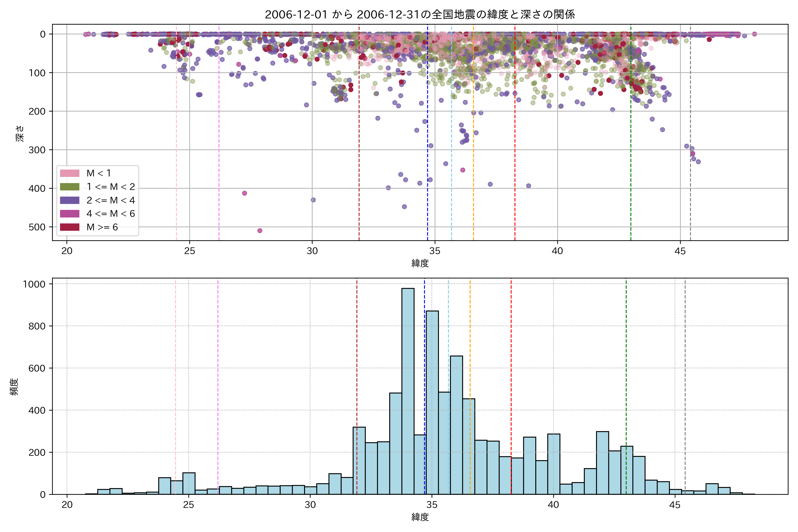Click the magenta '4 <= M < 6' legend swatch
Image resolution: width=798 pixels, height=532 pixels.
click(x=70, y=214)
